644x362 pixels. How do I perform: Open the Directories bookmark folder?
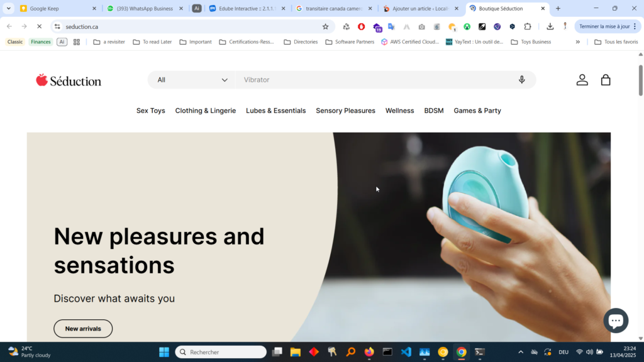pyautogui.click(x=301, y=42)
